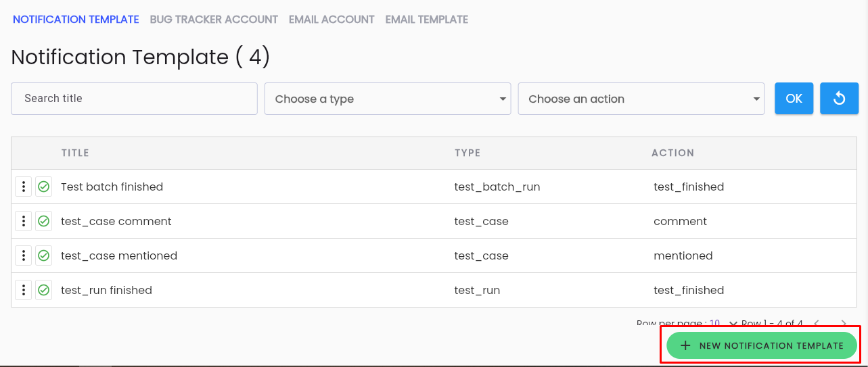Click the OK filter button
This screenshot has height=367, width=868.
pos(794,99)
